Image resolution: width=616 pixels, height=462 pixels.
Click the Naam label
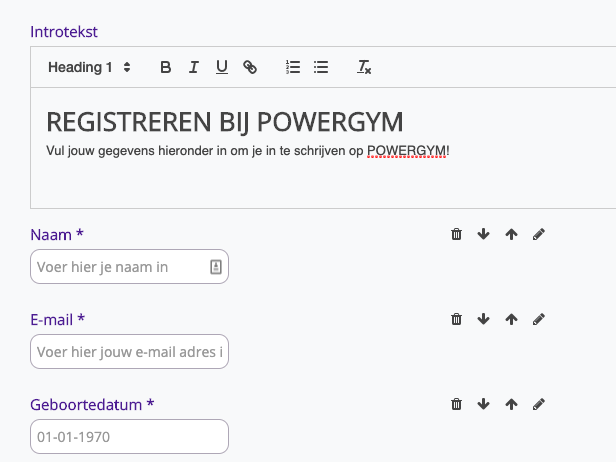coord(57,235)
